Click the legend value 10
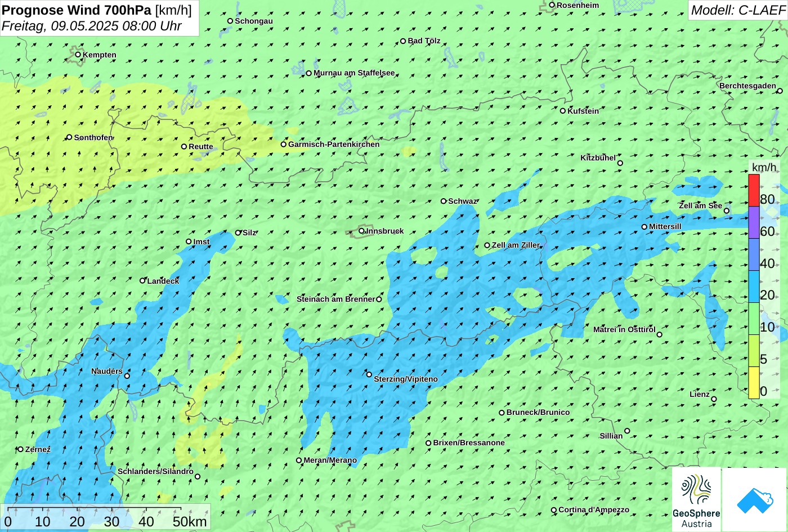The image size is (788, 532). point(767,327)
